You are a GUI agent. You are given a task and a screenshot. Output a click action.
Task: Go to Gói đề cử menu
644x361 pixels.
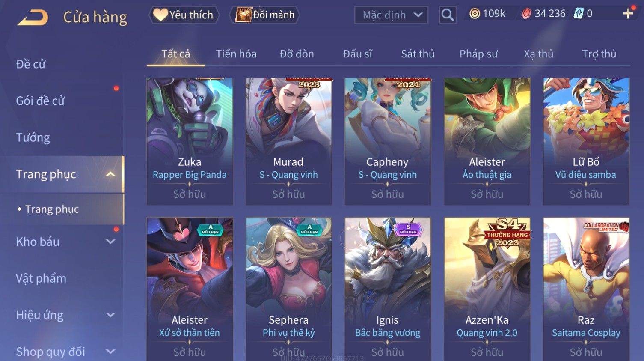point(41,101)
